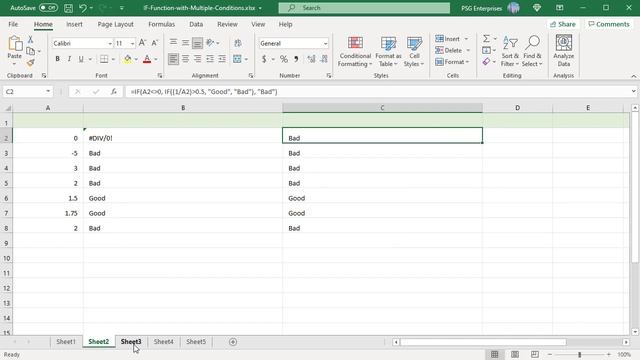Click the Format Painter brush icon
This screenshot has width=640, height=360.
coord(30,62)
